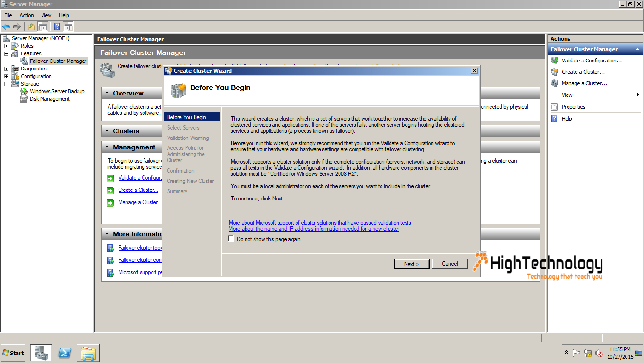
Task: Collapse the Overview section
Action: coord(107,93)
